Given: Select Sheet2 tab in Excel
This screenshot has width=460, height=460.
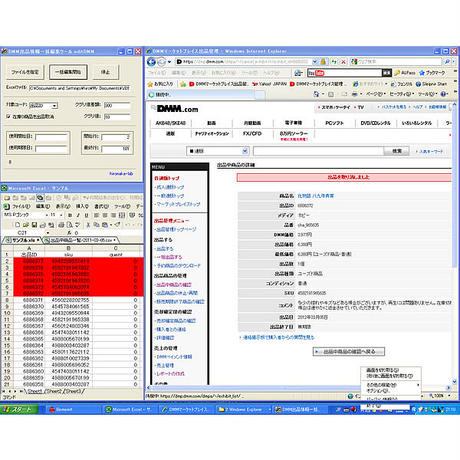Looking at the screenshot, I should pos(54,391).
